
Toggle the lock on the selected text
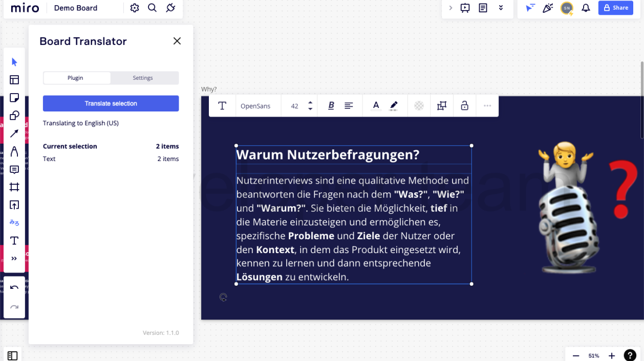click(464, 105)
